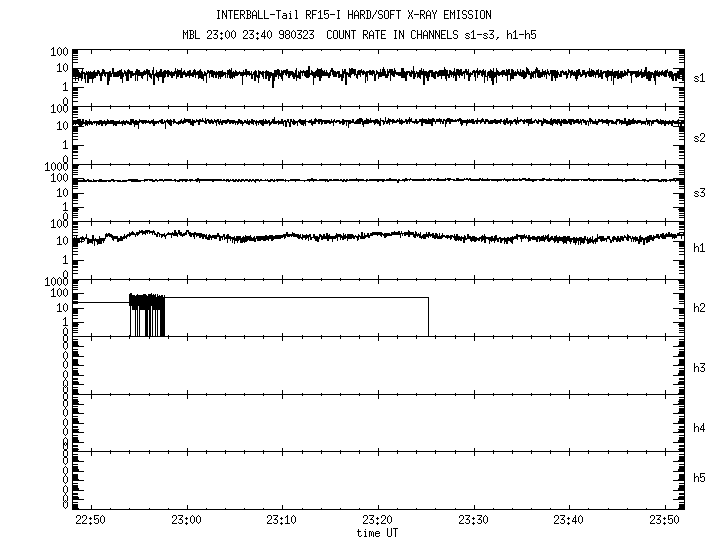Viewport: 720px width, 550px height.
Task: Select the 23:40 time axis label
Action: [x=569, y=520]
